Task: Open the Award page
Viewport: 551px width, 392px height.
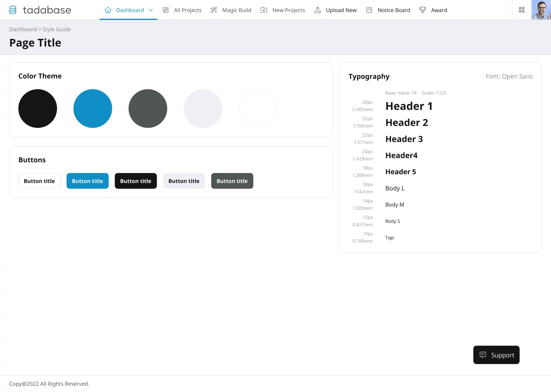Action: tap(433, 10)
